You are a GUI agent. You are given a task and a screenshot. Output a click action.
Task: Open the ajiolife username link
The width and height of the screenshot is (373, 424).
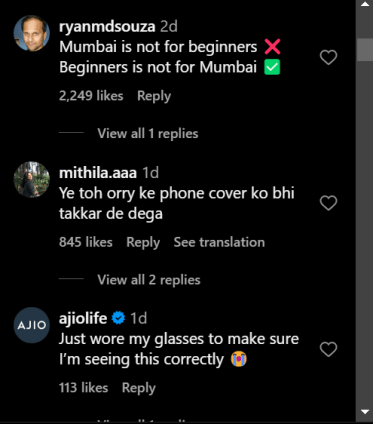tap(83, 318)
